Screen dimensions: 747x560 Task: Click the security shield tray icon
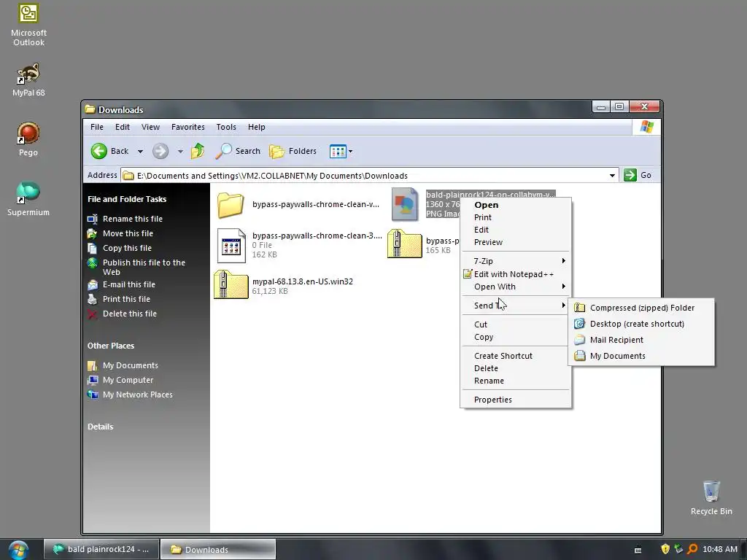(x=665, y=549)
